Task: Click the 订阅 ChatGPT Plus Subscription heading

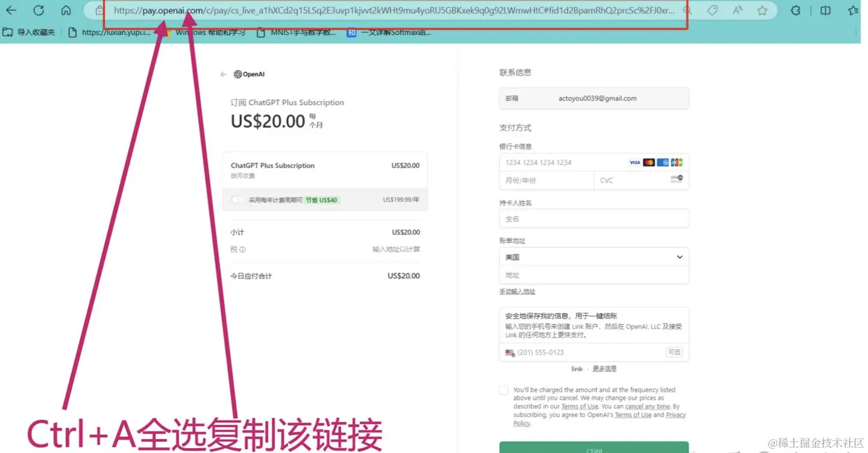Action: coord(288,102)
